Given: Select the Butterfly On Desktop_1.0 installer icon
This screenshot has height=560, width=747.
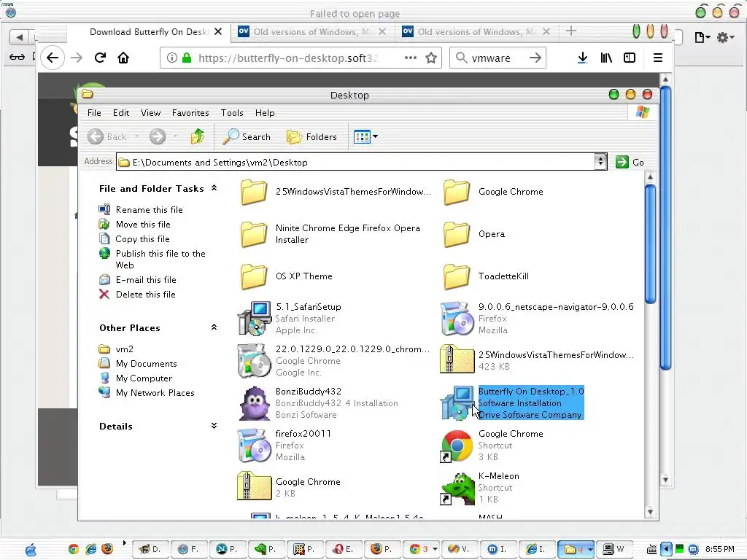Looking at the screenshot, I should pyautogui.click(x=457, y=403).
